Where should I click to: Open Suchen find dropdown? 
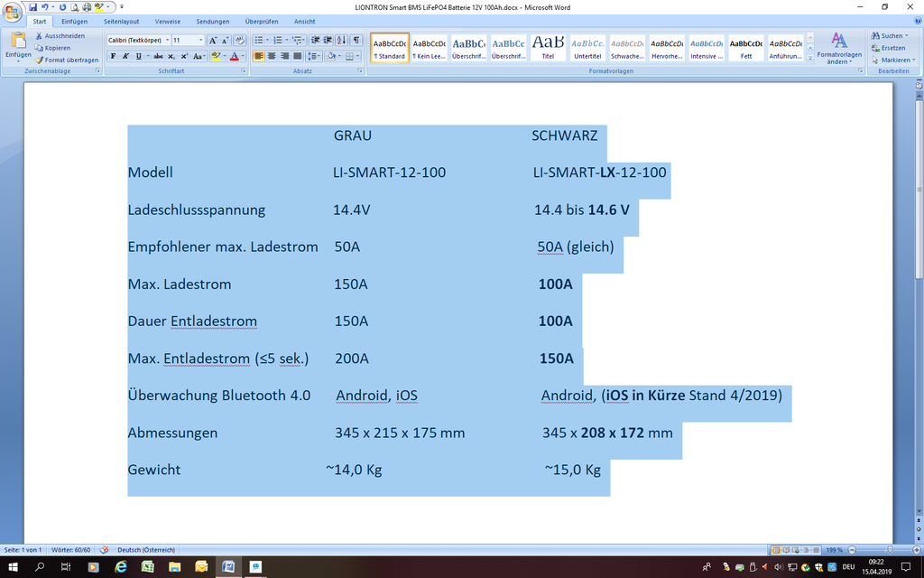pyautogui.click(x=890, y=36)
